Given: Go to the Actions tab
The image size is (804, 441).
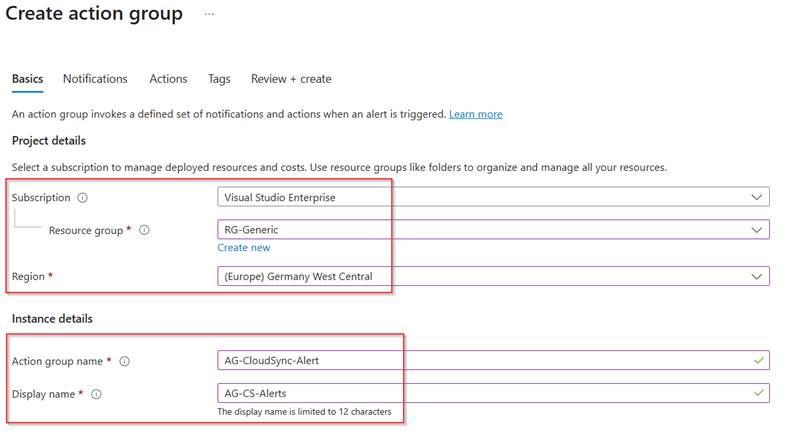Looking at the screenshot, I should 168,79.
